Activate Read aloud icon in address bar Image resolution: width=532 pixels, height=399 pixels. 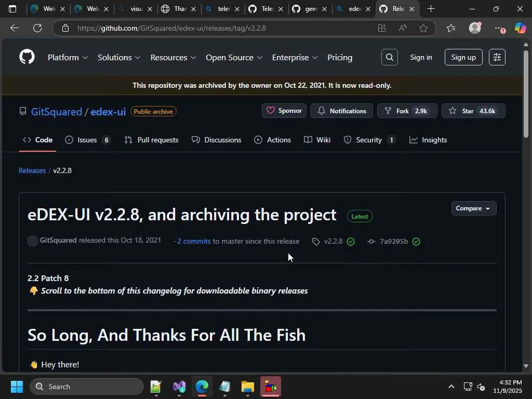point(403,28)
